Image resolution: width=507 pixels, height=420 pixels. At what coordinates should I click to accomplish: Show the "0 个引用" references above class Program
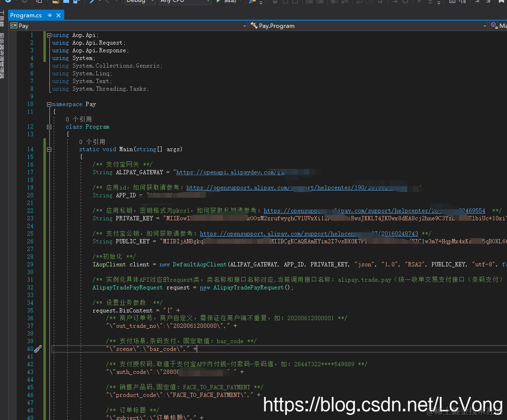(79, 119)
